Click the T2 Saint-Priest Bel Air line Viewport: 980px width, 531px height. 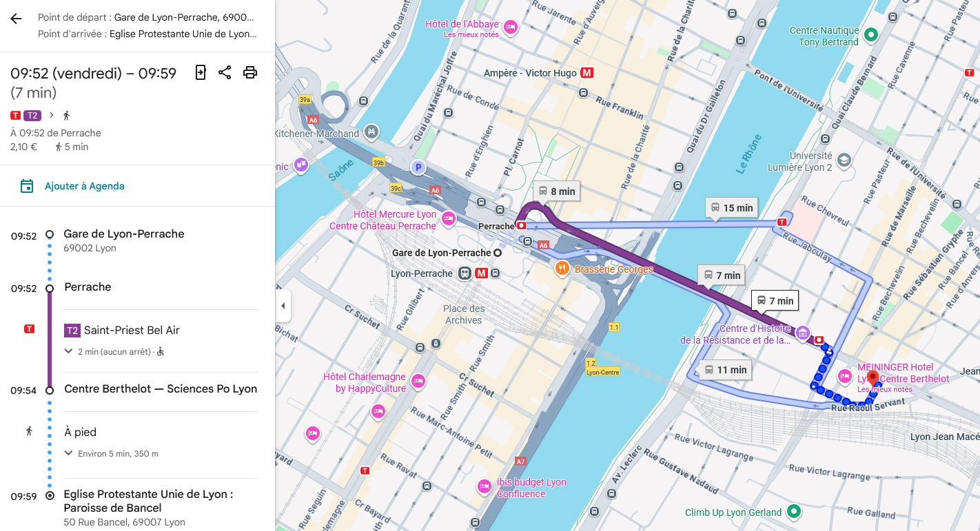click(x=131, y=331)
